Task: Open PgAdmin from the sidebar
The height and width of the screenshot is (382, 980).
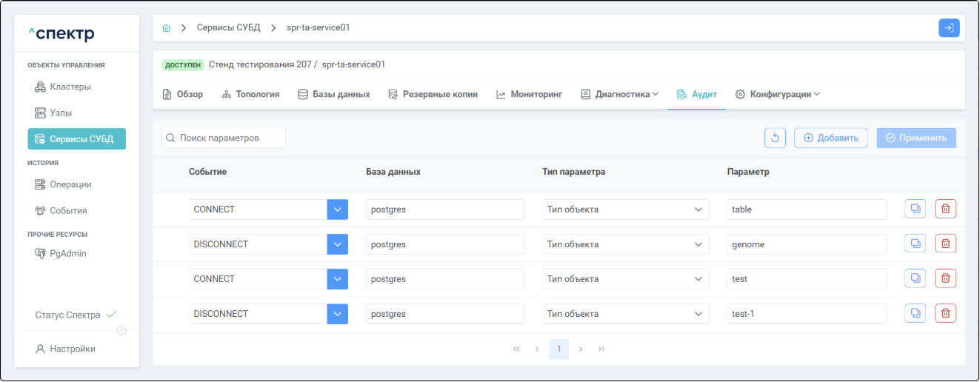Action: point(67,253)
